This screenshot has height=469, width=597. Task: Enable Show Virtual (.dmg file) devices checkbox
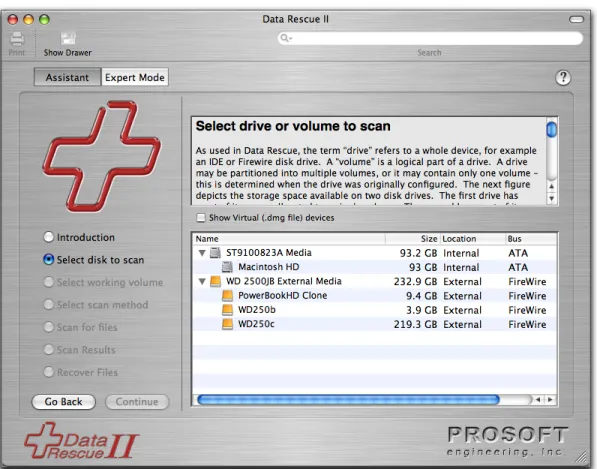click(x=201, y=218)
